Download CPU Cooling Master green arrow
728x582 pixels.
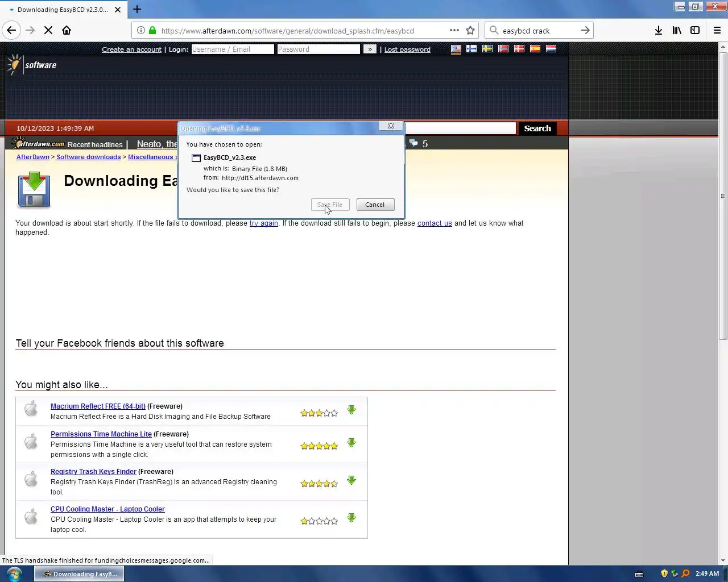[x=351, y=518]
